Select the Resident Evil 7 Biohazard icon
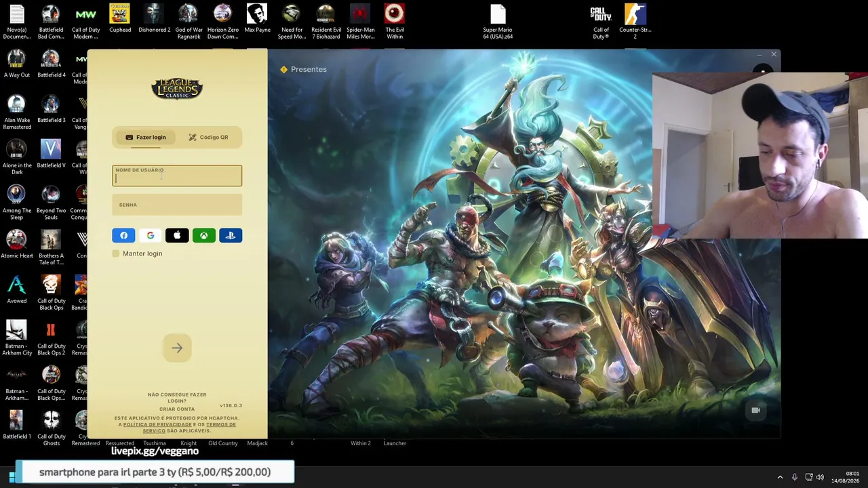 pyautogui.click(x=325, y=22)
